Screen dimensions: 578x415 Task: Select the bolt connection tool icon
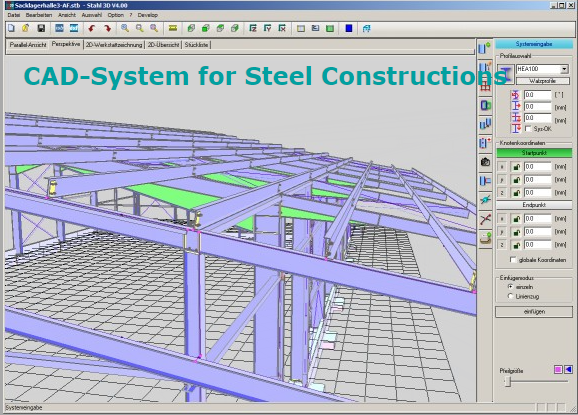485,200
